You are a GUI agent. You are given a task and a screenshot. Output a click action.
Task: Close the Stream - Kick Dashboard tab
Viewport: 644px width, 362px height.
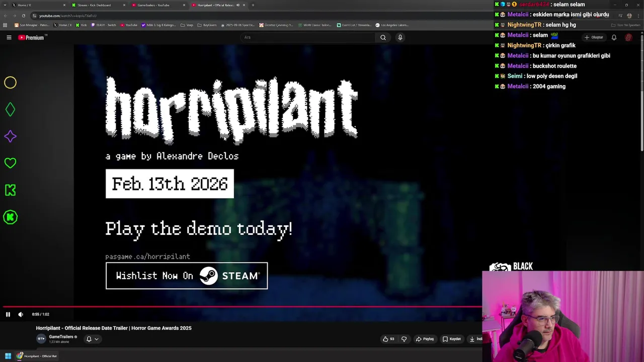click(x=124, y=5)
